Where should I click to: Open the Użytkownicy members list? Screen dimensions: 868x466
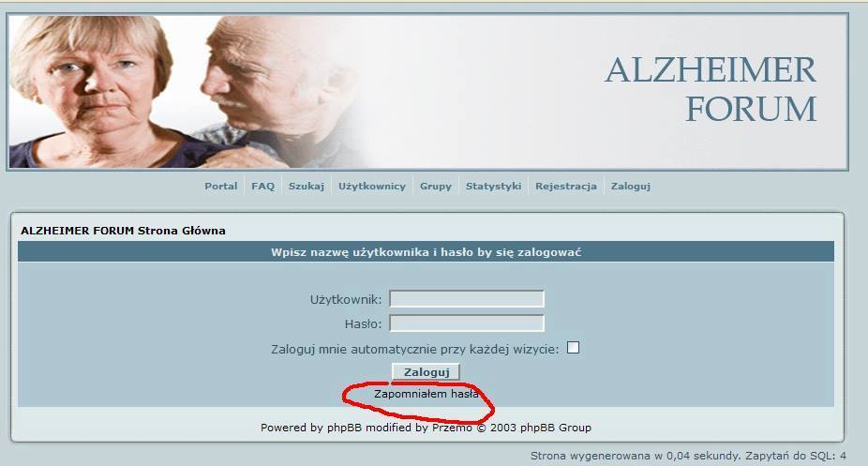tap(372, 186)
